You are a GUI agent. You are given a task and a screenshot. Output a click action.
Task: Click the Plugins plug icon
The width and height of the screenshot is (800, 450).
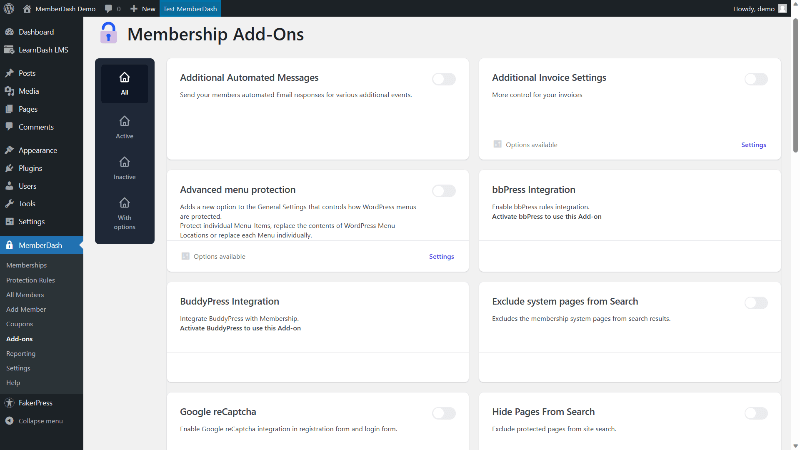pos(9,168)
